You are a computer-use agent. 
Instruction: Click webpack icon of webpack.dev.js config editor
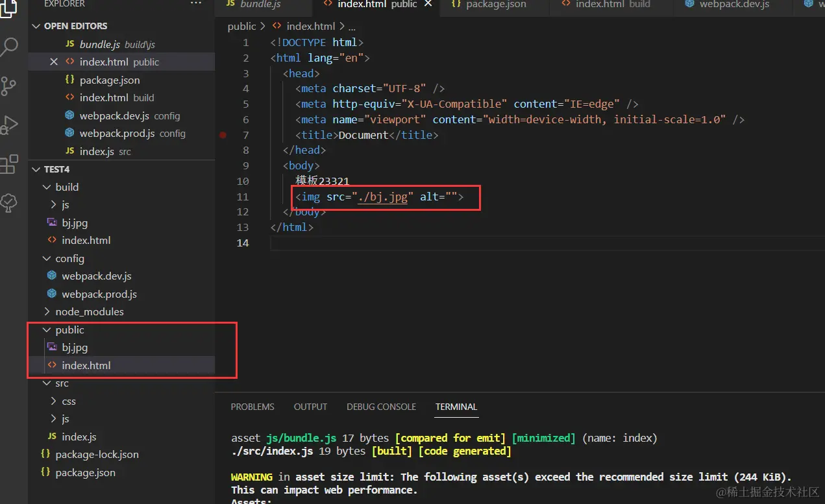[x=70, y=115]
